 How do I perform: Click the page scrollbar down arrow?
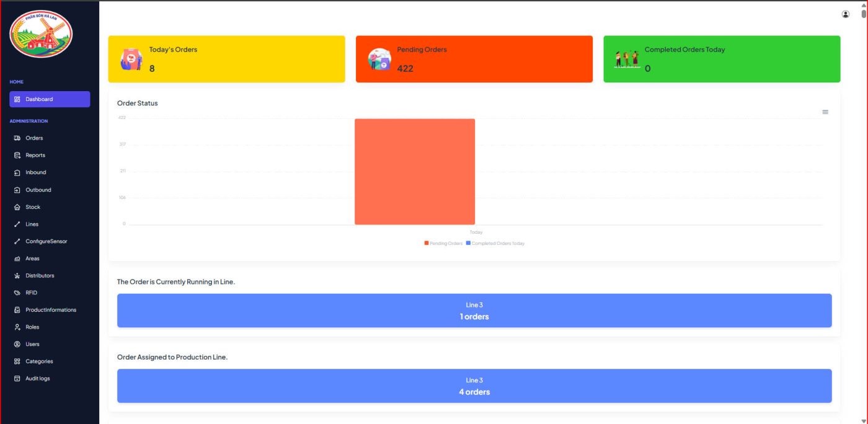[863, 420]
